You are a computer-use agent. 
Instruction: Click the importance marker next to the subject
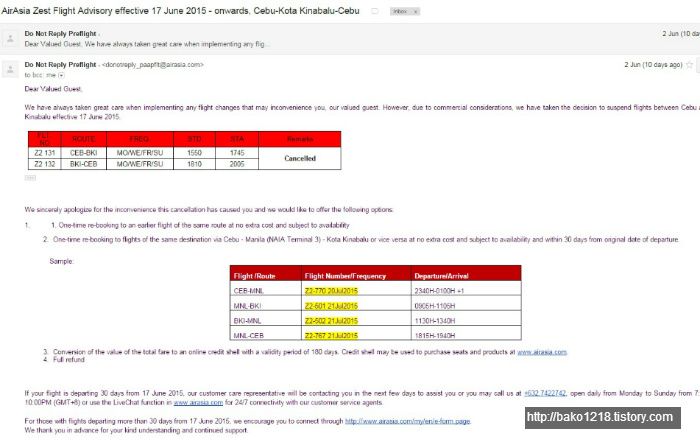point(375,11)
